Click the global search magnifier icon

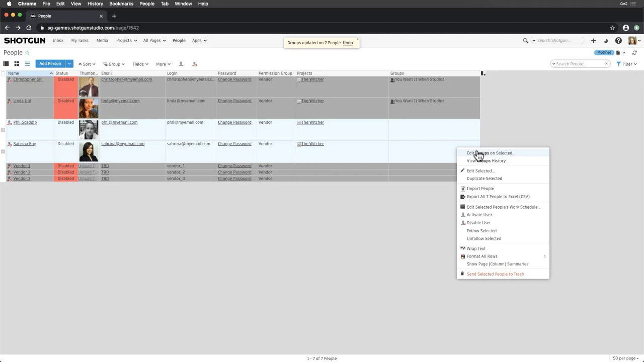[x=526, y=41]
